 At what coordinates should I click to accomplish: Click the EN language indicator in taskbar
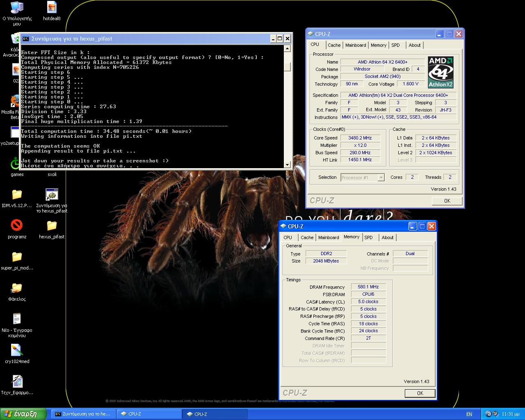469,414
